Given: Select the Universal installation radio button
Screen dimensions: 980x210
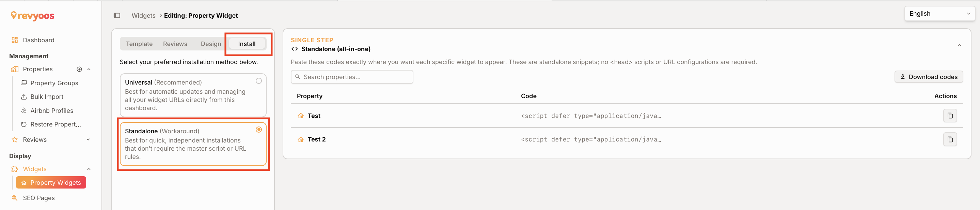Looking at the screenshot, I should point(258,81).
